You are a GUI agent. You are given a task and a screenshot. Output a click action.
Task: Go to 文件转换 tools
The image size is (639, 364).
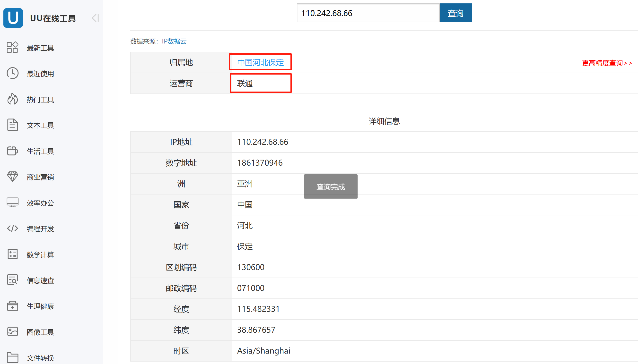point(40,358)
